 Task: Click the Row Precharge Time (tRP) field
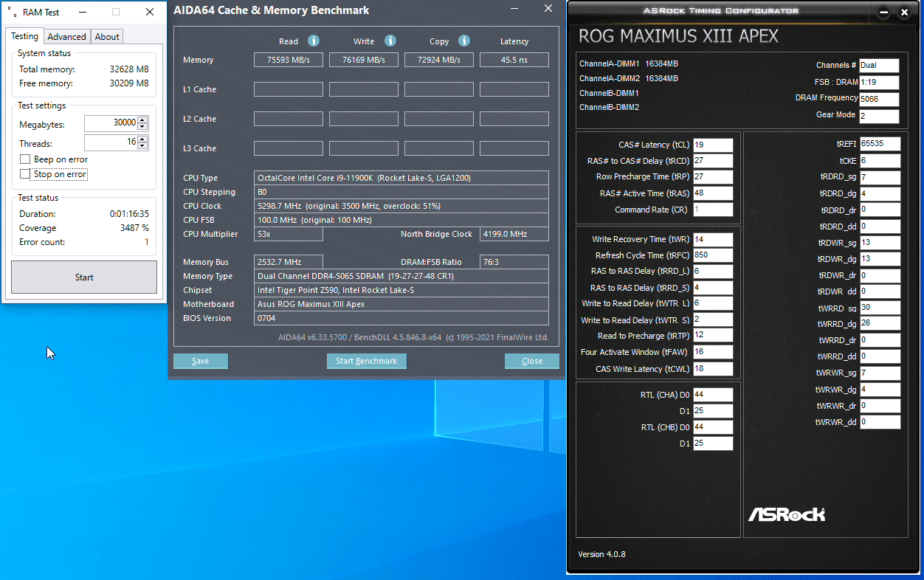713,177
